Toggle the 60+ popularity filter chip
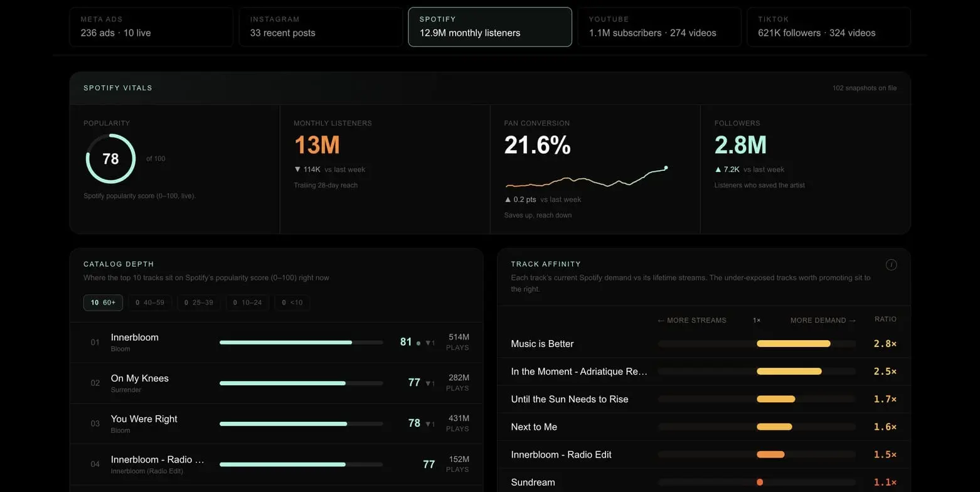Viewport: 980px width, 492px height. [x=103, y=302]
